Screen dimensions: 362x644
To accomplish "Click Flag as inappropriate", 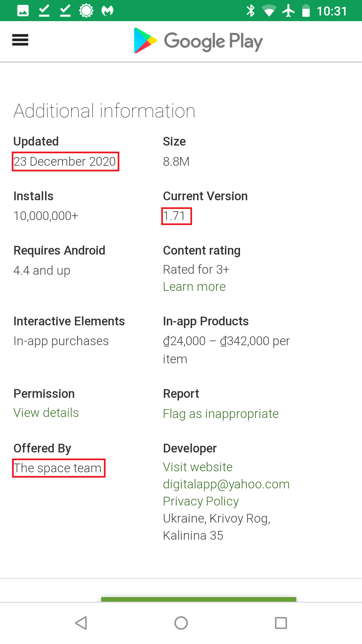I will [221, 414].
